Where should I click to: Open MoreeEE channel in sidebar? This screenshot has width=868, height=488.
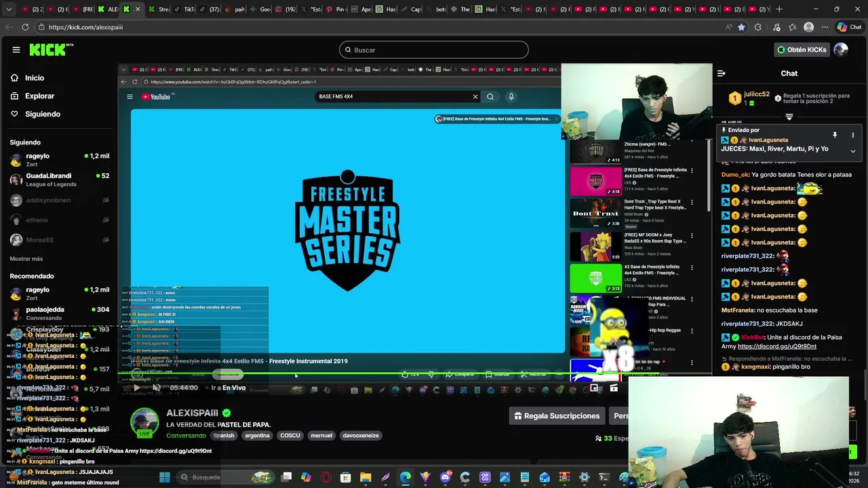point(60,240)
